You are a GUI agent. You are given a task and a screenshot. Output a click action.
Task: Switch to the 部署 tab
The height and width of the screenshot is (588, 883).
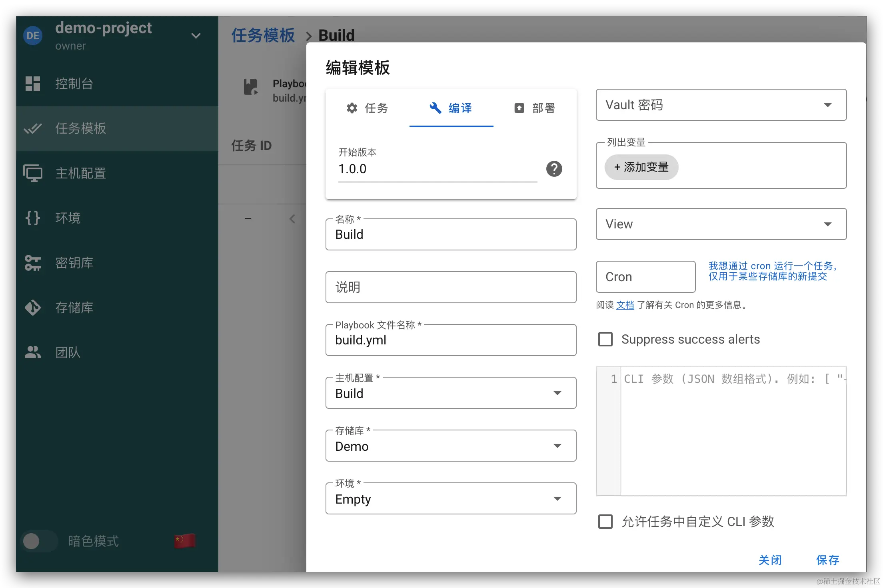535,108
